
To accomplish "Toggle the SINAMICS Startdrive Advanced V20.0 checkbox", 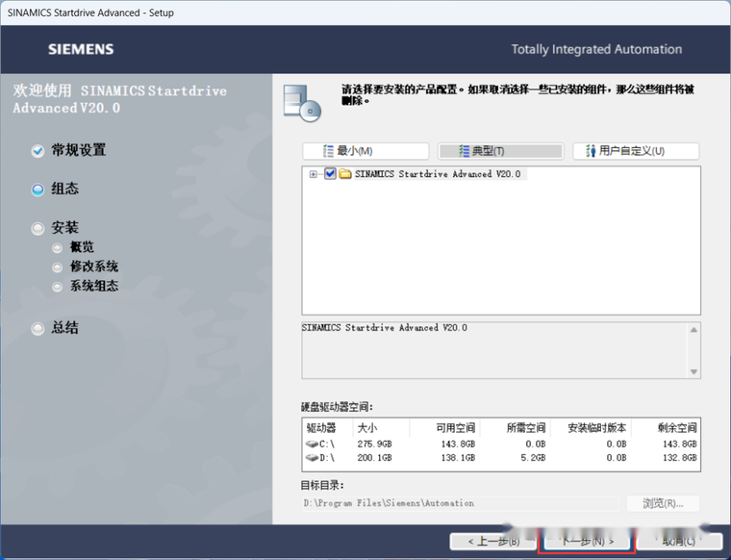I will pos(330,174).
